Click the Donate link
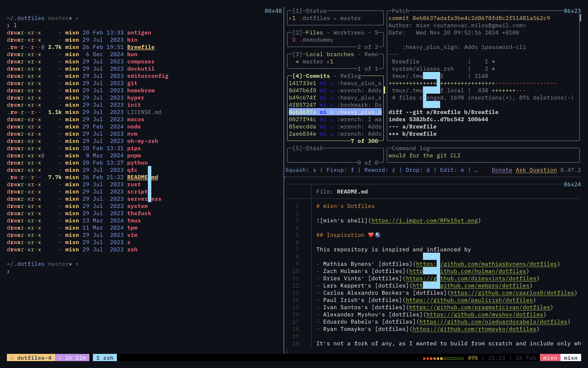Screen dimensions: 588x368 pyautogui.click(x=502, y=170)
